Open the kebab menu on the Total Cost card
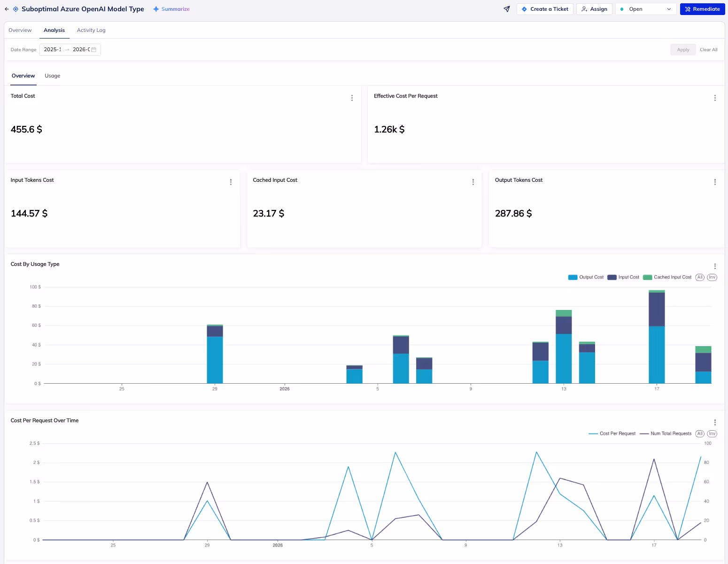Viewport: 728px width, 564px height. click(x=352, y=98)
